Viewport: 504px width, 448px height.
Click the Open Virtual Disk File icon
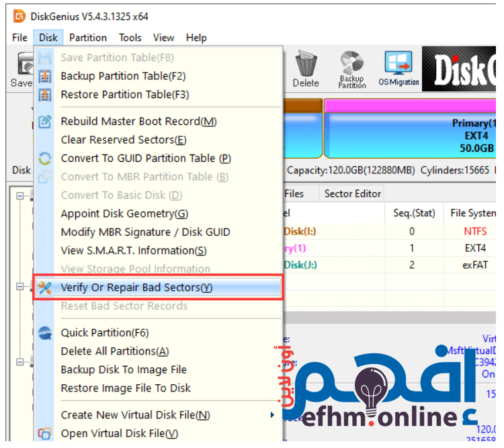coord(45,434)
